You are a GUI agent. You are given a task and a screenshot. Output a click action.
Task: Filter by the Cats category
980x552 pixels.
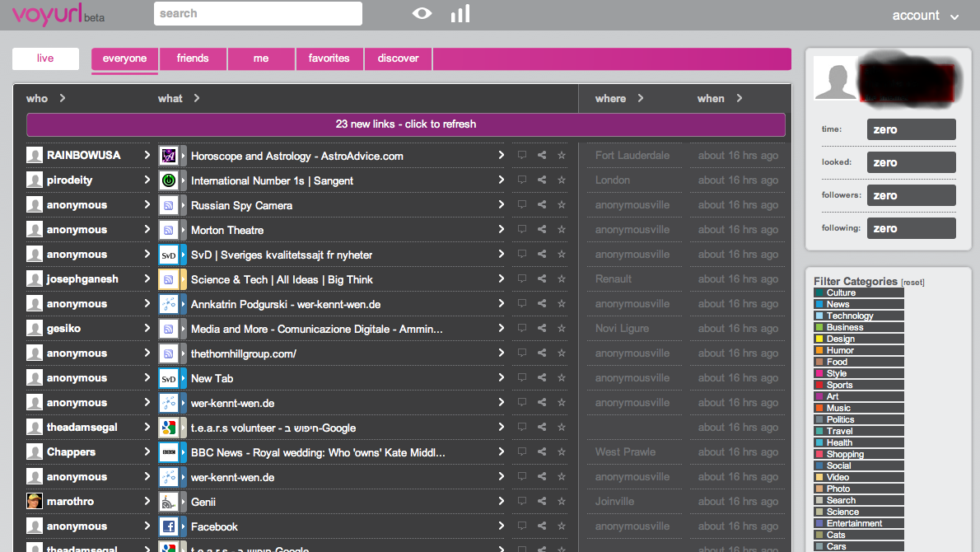pos(859,536)
